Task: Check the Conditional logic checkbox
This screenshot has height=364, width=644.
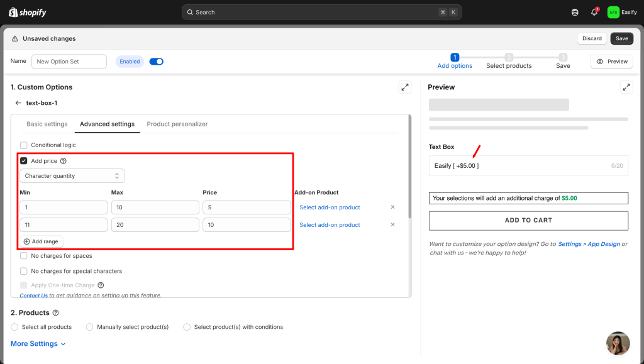Action: click(24, 145)
